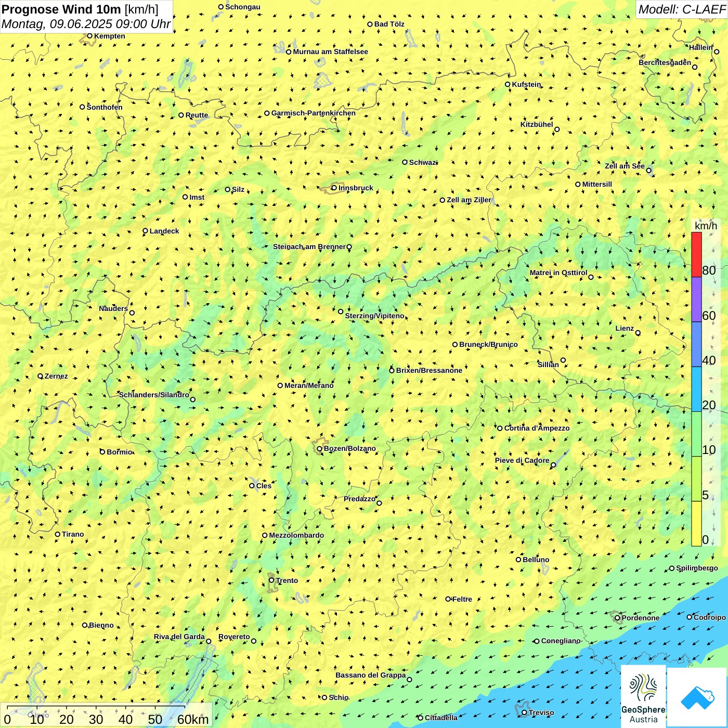Click the 'Schongau' label
Image resolution: width=728 pixels, height=728 pixels.
tap(242, 7)
